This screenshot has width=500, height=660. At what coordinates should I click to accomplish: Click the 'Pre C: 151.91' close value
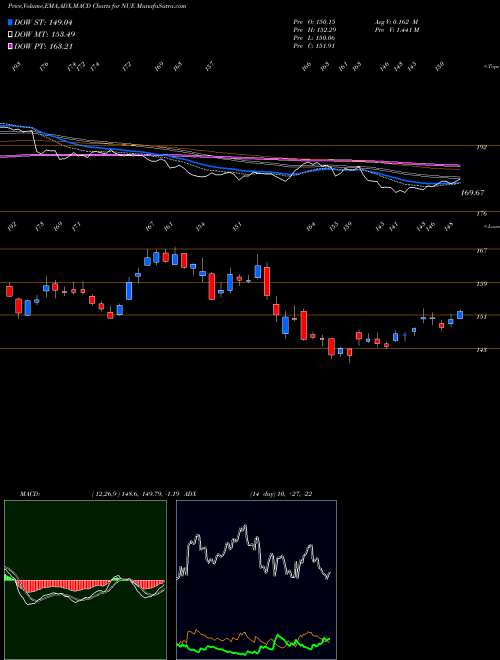point(314,45)
